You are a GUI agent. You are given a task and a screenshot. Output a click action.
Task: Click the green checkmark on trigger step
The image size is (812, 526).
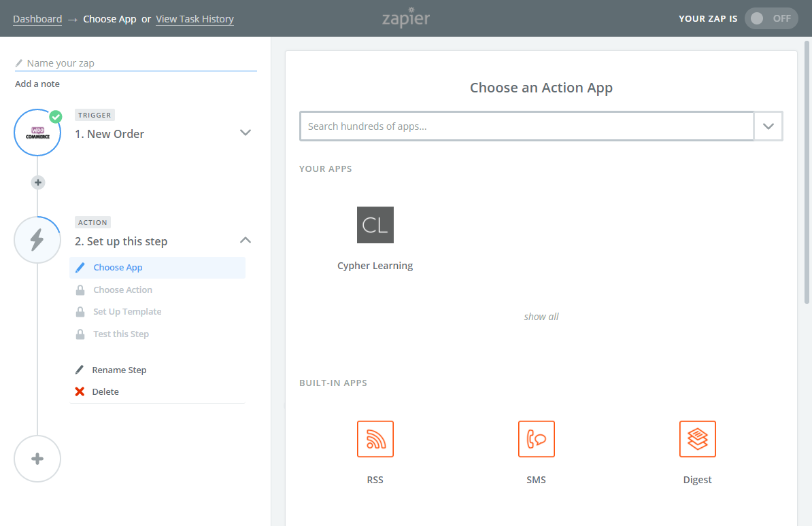pos(55,116)
